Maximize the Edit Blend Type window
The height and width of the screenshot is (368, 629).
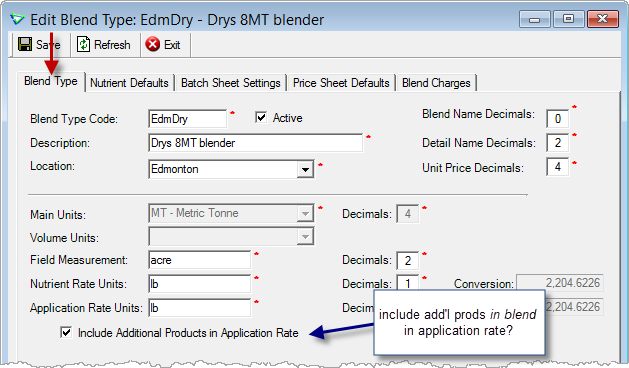pos(568,19)
